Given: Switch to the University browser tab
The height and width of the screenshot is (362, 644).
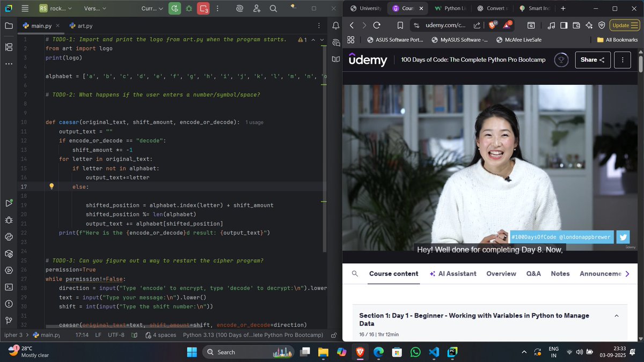Looking at the screenshot, I should (365, 9).
